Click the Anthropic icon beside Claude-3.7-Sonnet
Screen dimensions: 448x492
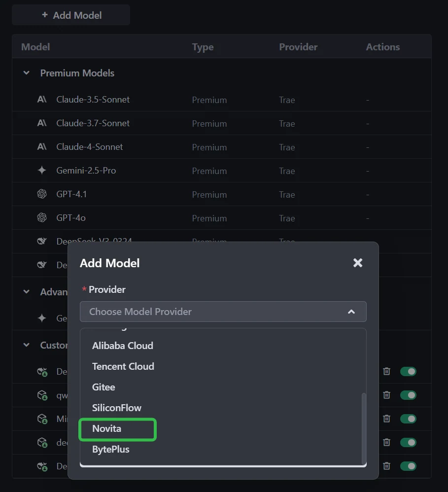(42, 123)
